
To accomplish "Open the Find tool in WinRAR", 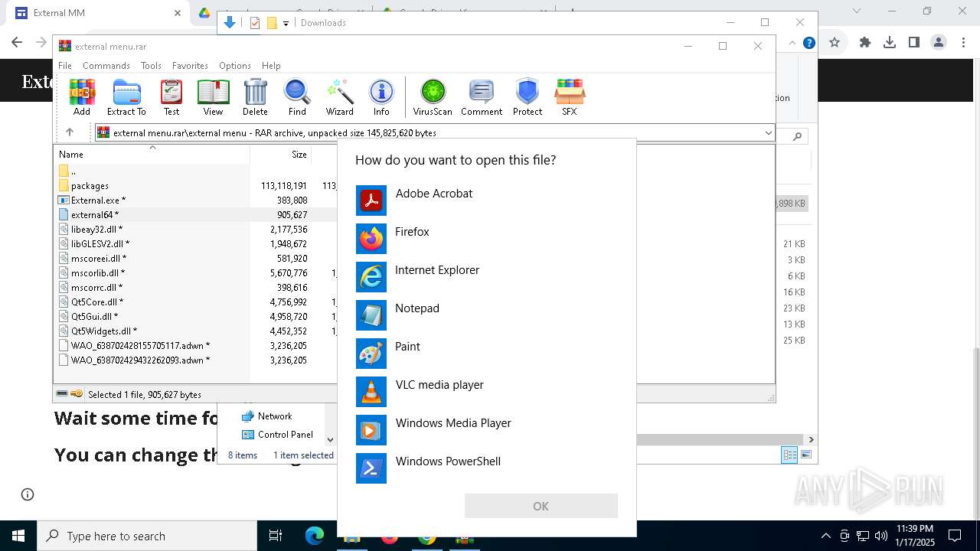I will [x=297, y=97].
